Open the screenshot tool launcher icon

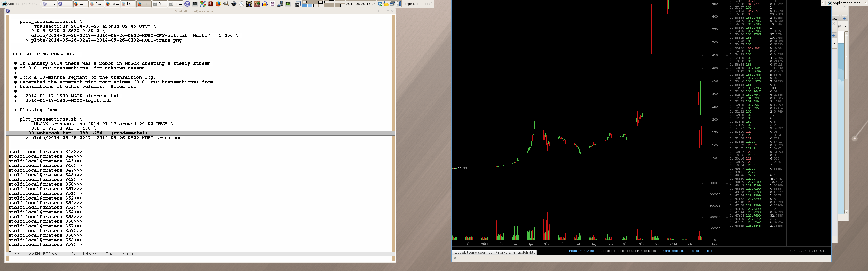point(298,4)
